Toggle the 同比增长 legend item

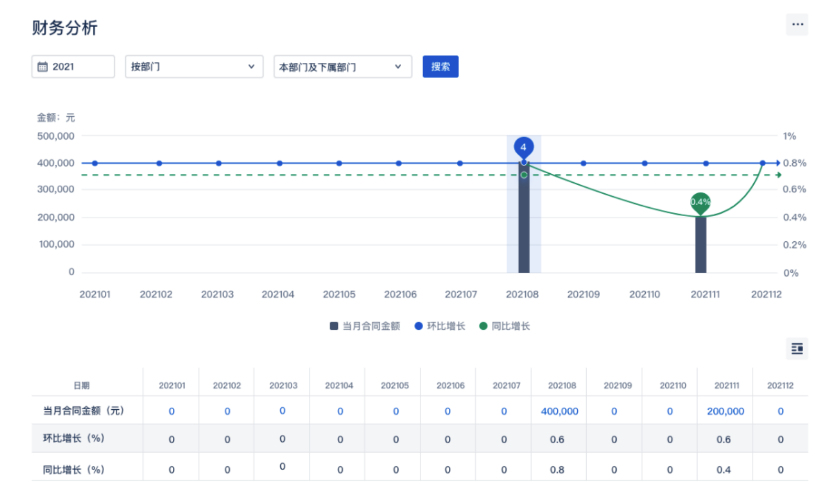[505, 326]
